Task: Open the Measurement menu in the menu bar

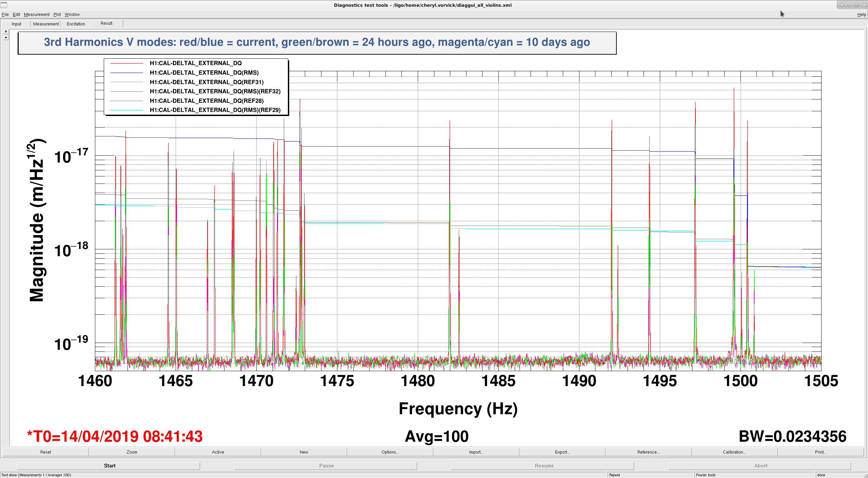Action: [37, 15]
